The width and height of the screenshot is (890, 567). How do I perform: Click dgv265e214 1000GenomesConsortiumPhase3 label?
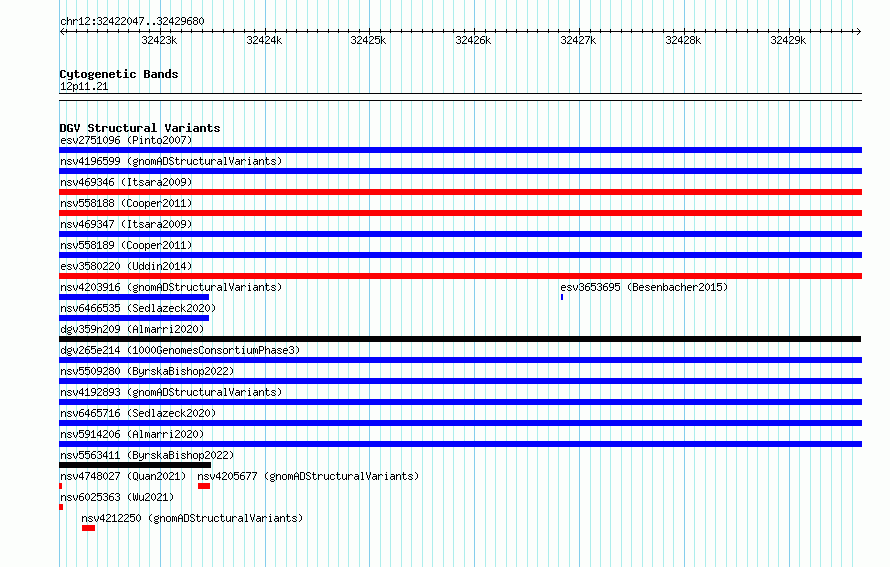point(180,350)
